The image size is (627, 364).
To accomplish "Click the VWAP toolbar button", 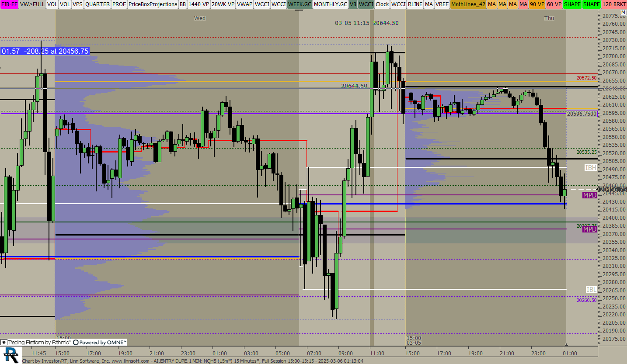I will 245,4.
